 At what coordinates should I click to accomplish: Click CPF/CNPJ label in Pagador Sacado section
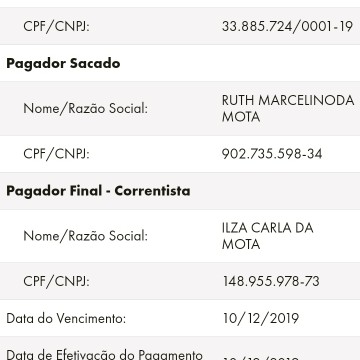56,154
